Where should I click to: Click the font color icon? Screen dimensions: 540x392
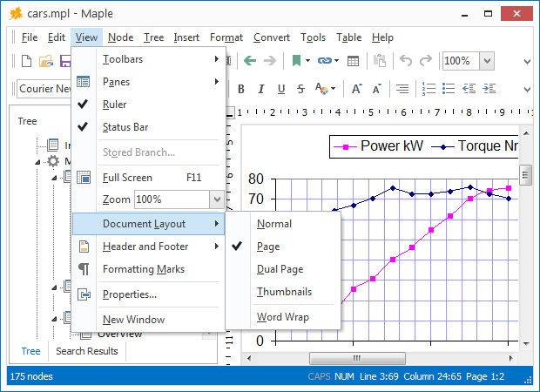[x=321, y=89]
